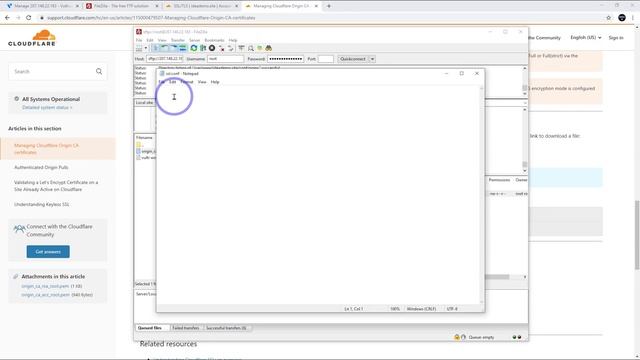This screenshot has width=640, height=360.
Task: Toggle local directory tree display
Action: click(x=164, y=48)
